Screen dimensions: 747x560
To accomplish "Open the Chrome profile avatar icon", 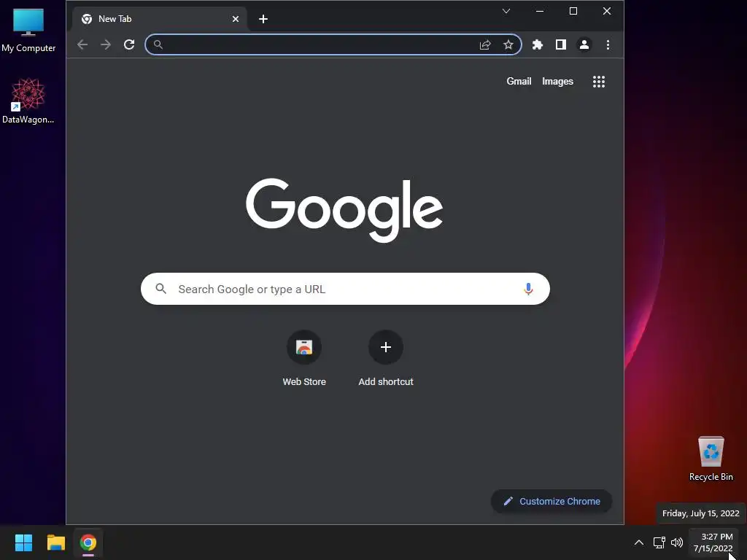I will pyautogui.click(x=584, y=44).
